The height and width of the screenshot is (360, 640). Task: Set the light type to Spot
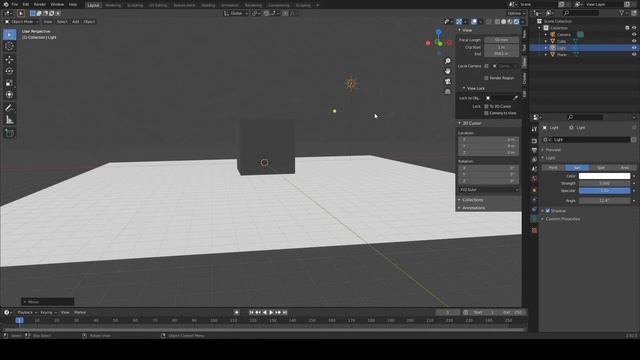pos(601,168)
